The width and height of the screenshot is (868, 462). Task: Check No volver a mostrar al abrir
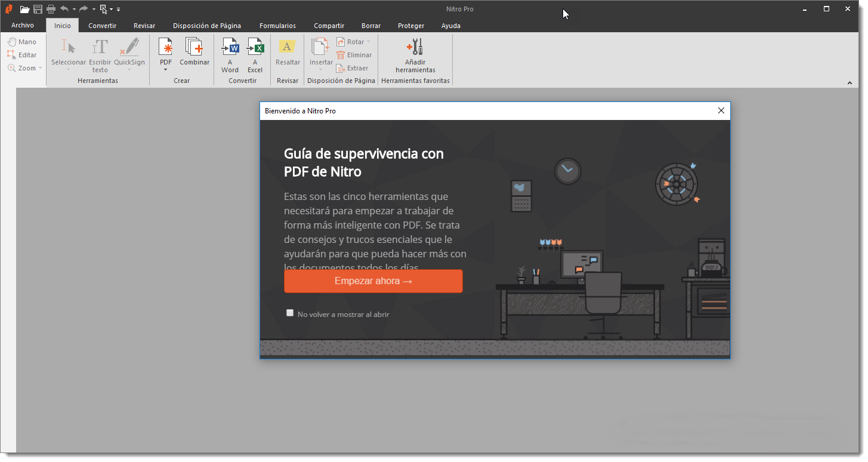click(290, 313)
